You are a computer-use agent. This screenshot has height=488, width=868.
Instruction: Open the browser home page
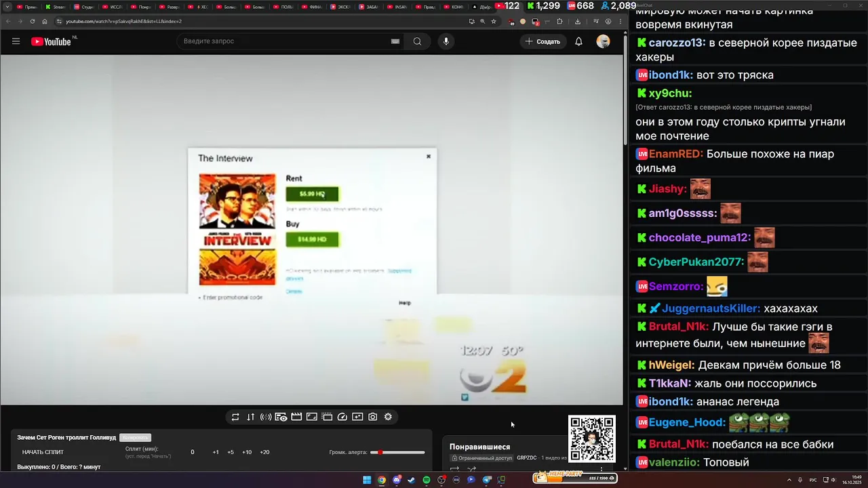pyautogui.click(x=45, y=21)
